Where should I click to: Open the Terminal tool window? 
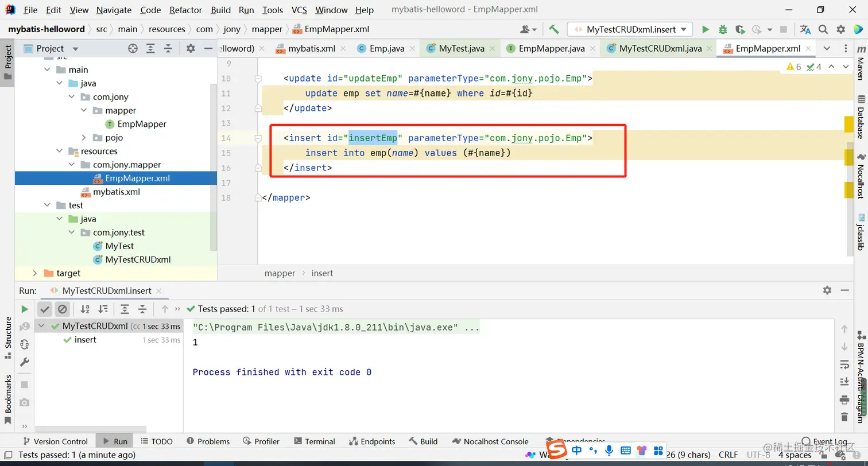tap(314, 441)
